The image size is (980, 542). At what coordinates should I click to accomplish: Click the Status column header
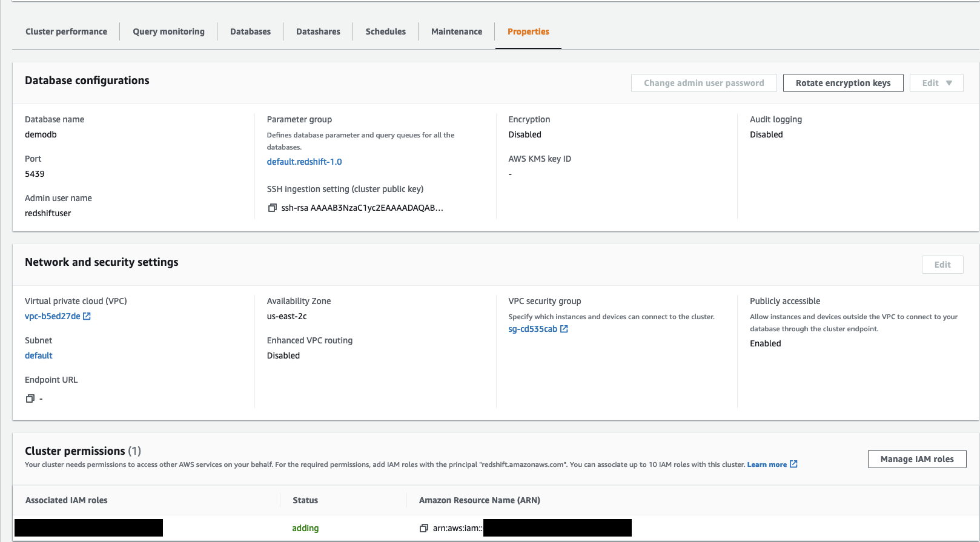coord(305,500)
